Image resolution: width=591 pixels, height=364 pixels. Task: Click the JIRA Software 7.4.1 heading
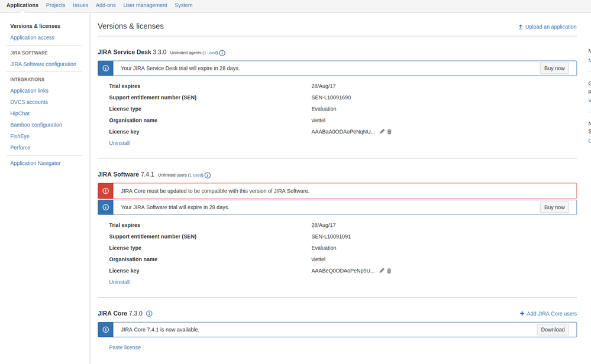(x=126, y=175)
